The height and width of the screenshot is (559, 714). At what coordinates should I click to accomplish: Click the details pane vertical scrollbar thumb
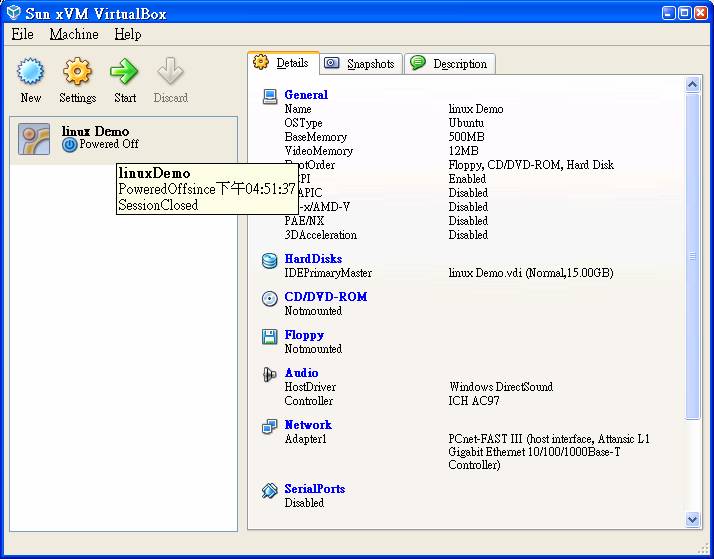pos(692,256)
